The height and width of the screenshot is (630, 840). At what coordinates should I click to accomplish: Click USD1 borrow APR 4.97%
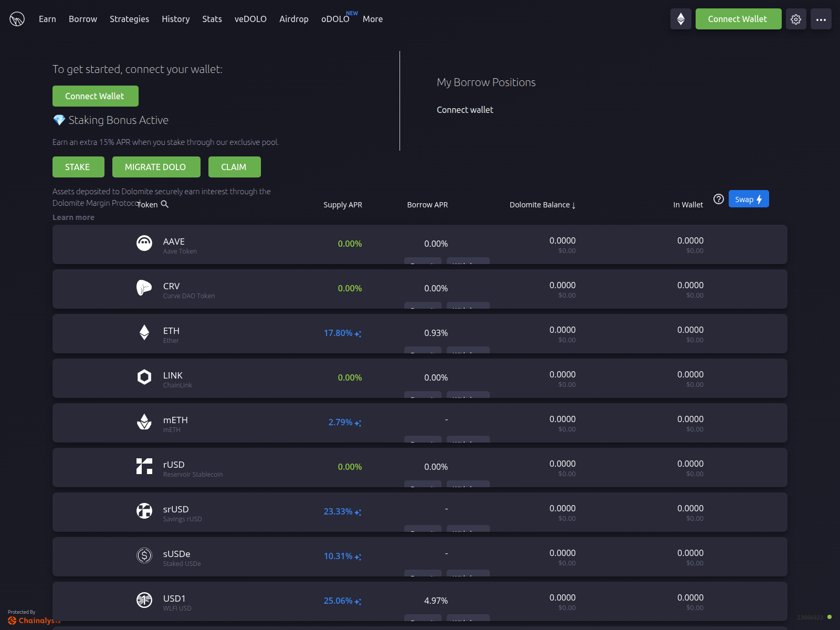click(x=436, y=601)
